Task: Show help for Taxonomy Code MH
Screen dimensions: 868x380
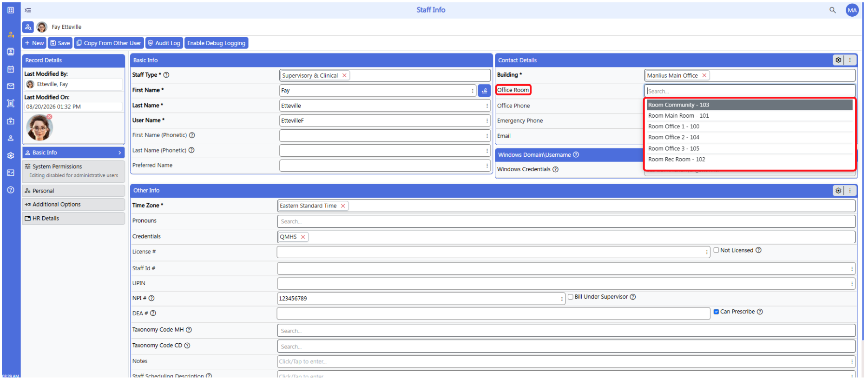Action: pos(189,330)
